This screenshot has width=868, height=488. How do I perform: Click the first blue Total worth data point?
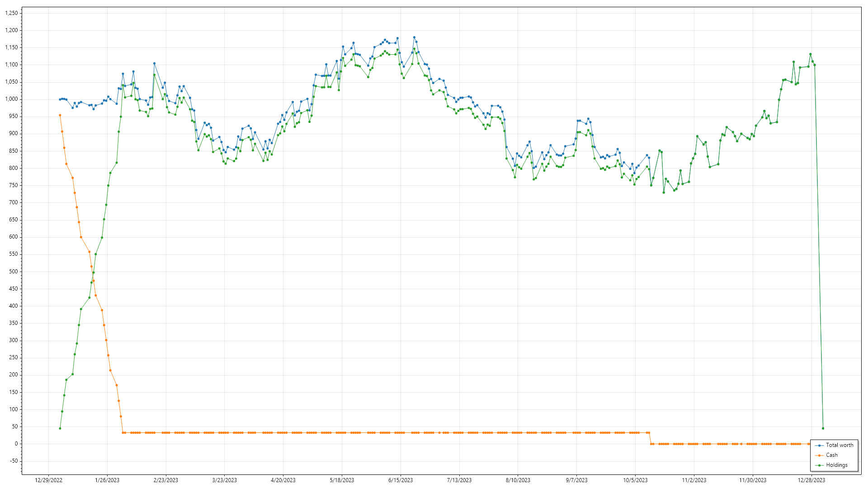coord(60,99)
